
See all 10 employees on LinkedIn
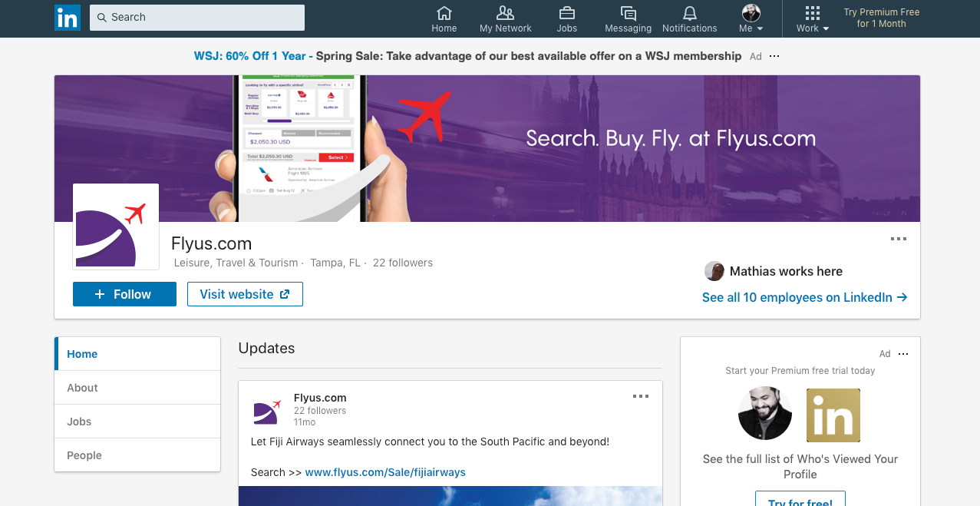pyautogui.click(x=805, y=297)
